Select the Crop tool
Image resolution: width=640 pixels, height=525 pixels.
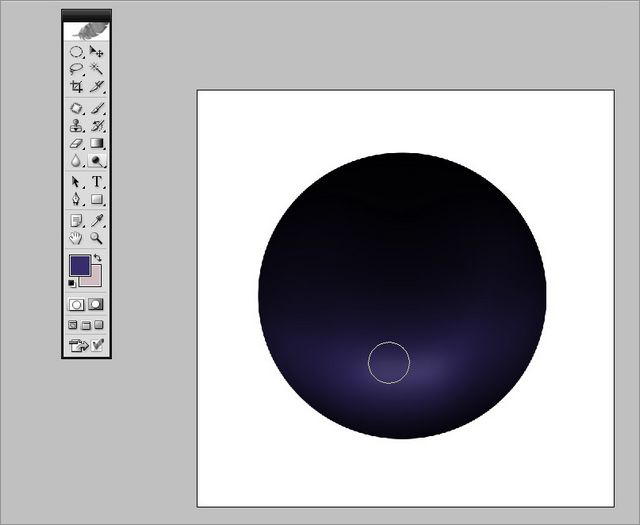coord(76,86)
